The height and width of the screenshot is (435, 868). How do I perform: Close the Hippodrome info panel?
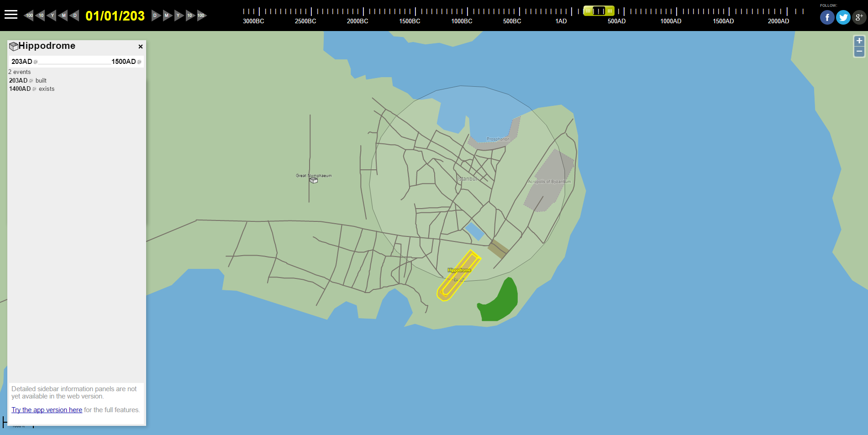pyautogui.click(x=141, y=47)
